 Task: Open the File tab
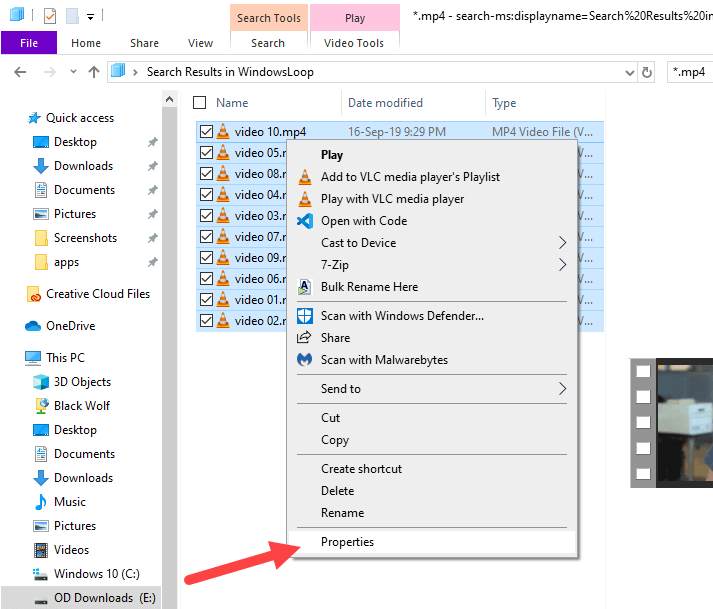[x=29, y=43]
